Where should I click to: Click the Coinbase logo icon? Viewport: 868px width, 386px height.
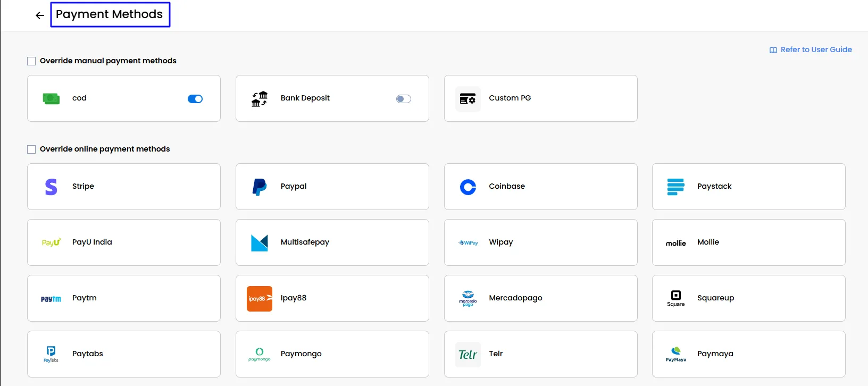pyautogui.click(x=468, y=187)
